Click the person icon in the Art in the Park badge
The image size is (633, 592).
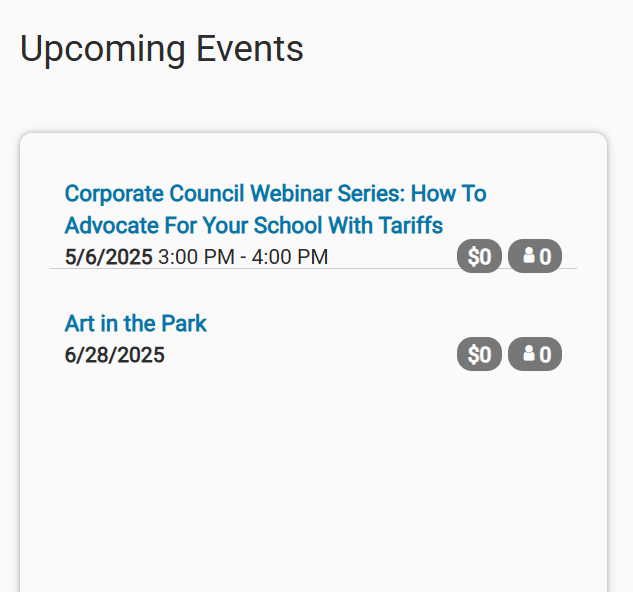point(529,354)
